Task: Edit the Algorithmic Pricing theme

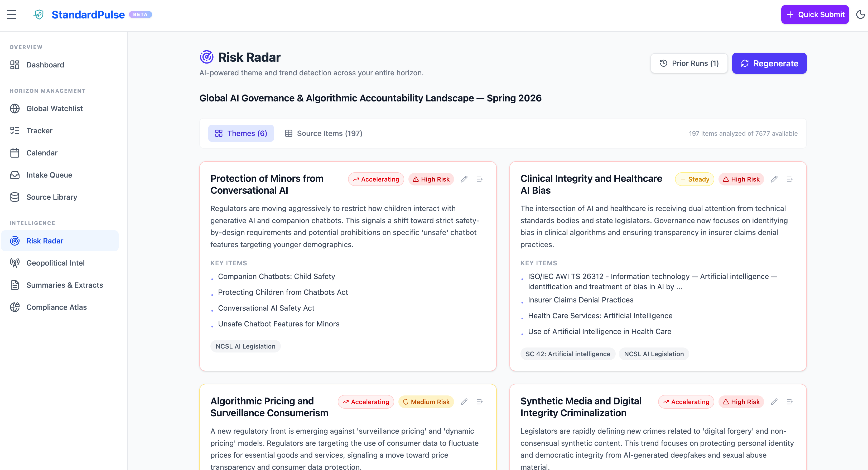Action: pyautogui.click(x=464, y=402)
